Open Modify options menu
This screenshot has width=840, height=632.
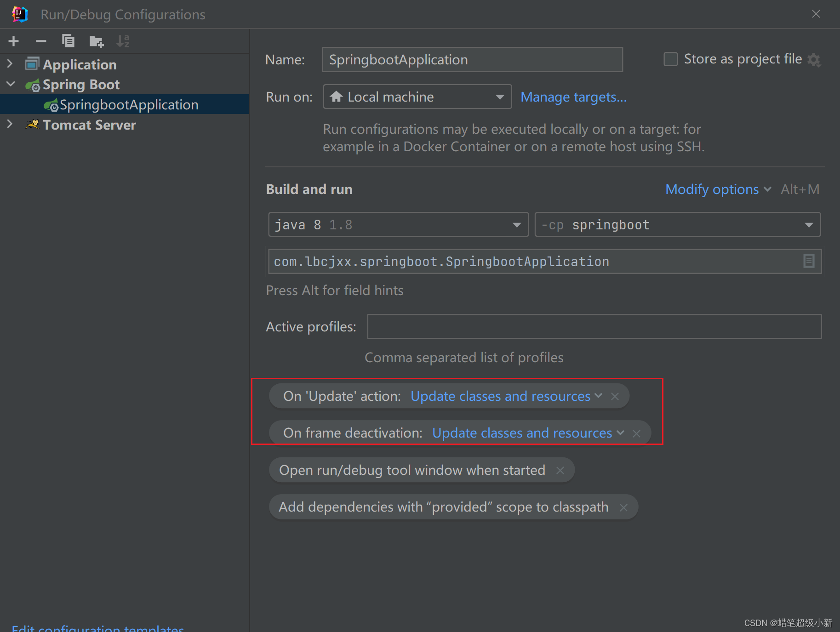(x=718, y=189)
